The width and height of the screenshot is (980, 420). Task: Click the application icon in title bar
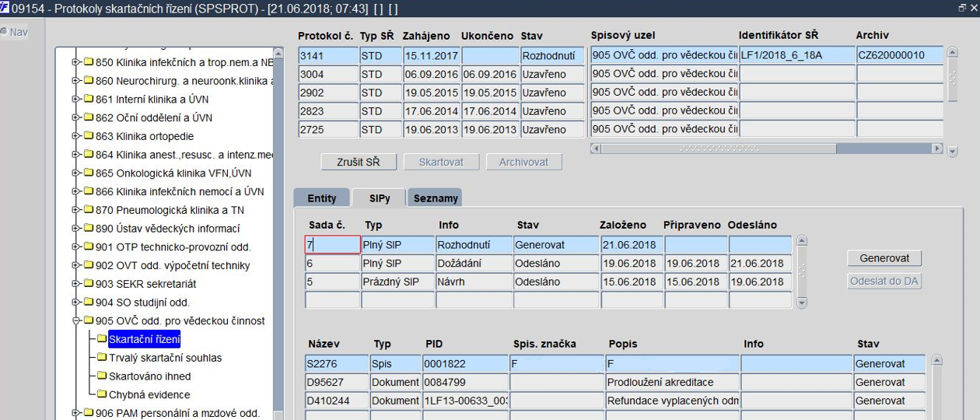5,8
